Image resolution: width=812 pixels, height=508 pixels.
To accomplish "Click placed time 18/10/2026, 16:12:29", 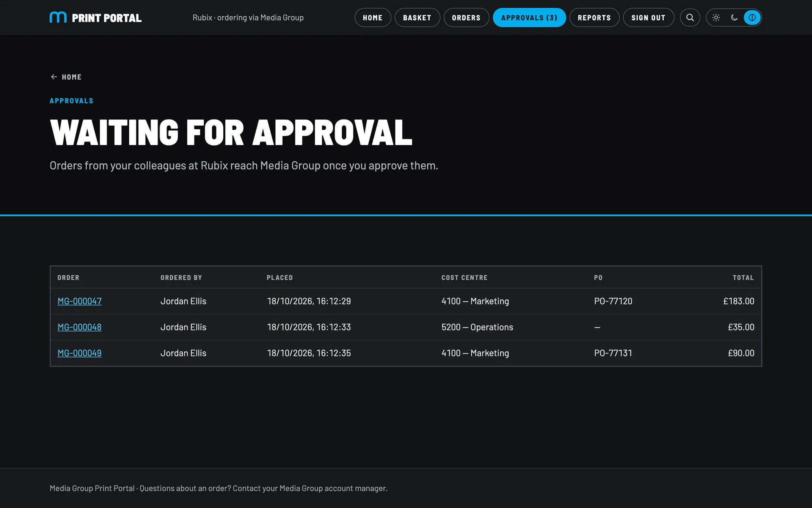I will (x=309, y=301).
